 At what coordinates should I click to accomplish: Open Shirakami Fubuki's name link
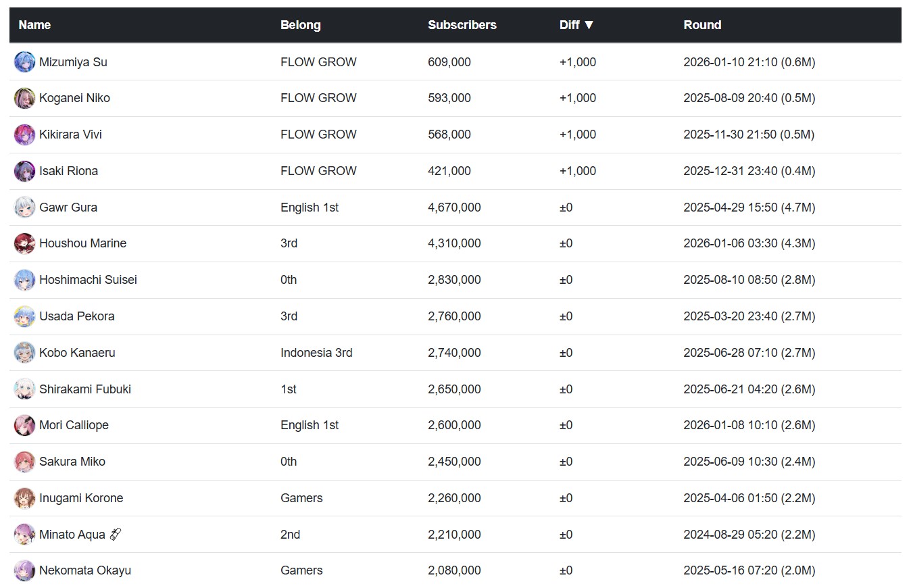85,389
